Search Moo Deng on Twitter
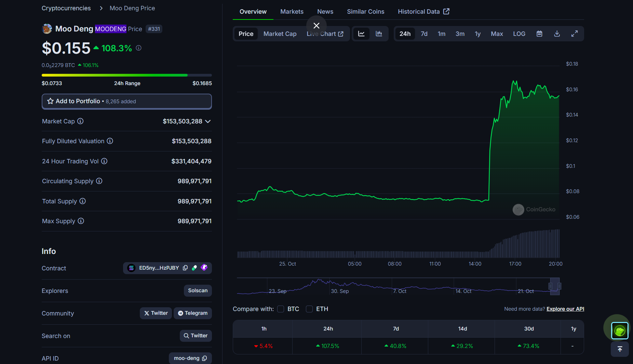Image resolution: width=633 pixels, height=364 pixels. (x=196, y=336)
